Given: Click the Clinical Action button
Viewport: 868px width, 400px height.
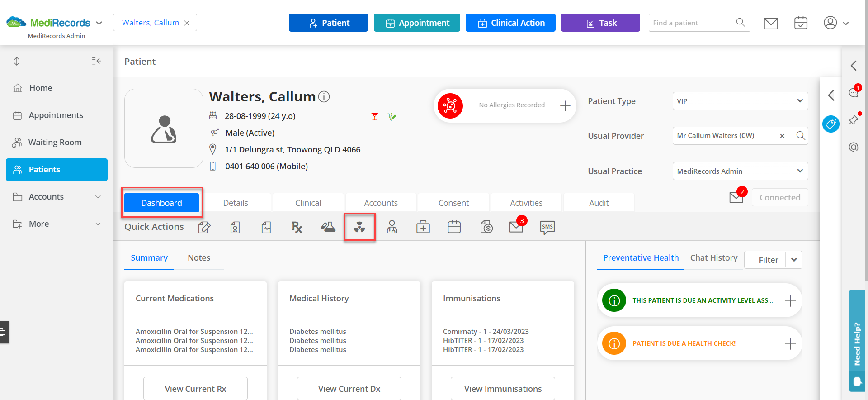Looking at the screenshot, I should tap(510, 23).
